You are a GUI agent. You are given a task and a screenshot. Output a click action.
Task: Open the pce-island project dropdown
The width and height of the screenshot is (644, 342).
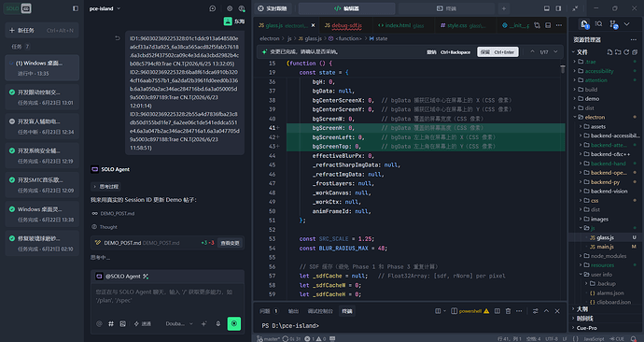[x=105, y=8]
